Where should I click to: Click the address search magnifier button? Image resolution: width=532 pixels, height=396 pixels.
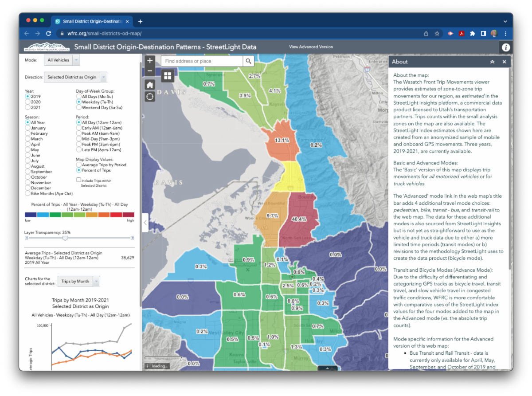pos(249,61)
